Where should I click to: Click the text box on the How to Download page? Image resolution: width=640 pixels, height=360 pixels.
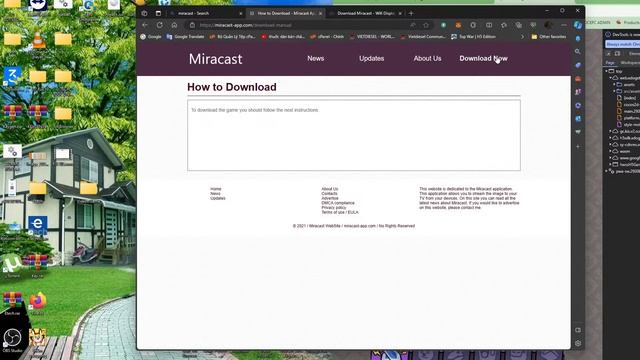(x=354, y=135)
